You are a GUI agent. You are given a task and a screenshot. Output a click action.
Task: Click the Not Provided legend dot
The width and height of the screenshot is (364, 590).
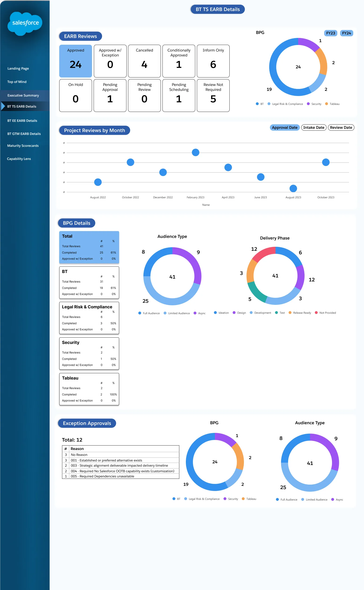pos(316,313)
